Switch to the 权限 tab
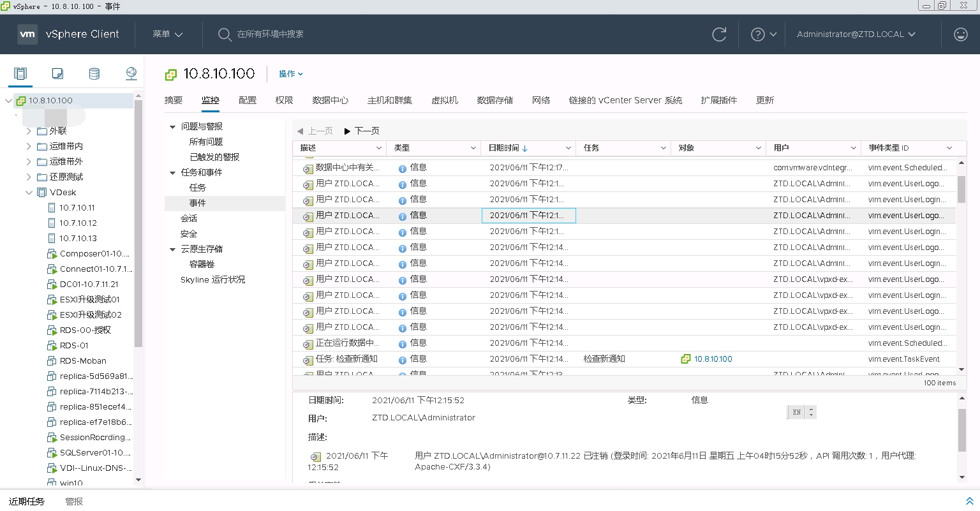Viewport: 980px width, 511px height. [x=285, y=100]
